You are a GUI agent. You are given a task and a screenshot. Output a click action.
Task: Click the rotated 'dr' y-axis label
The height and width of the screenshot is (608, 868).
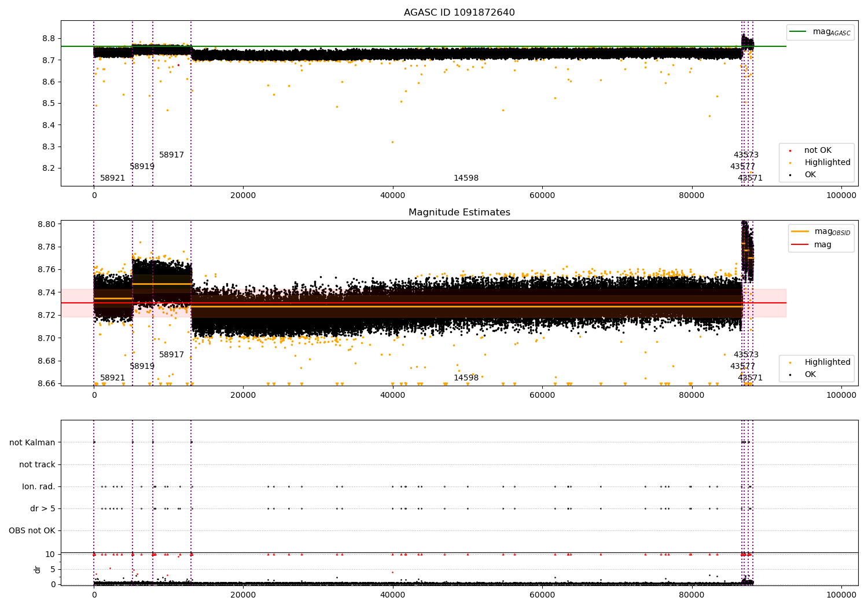pyautogui.click(x=38, y=569)
